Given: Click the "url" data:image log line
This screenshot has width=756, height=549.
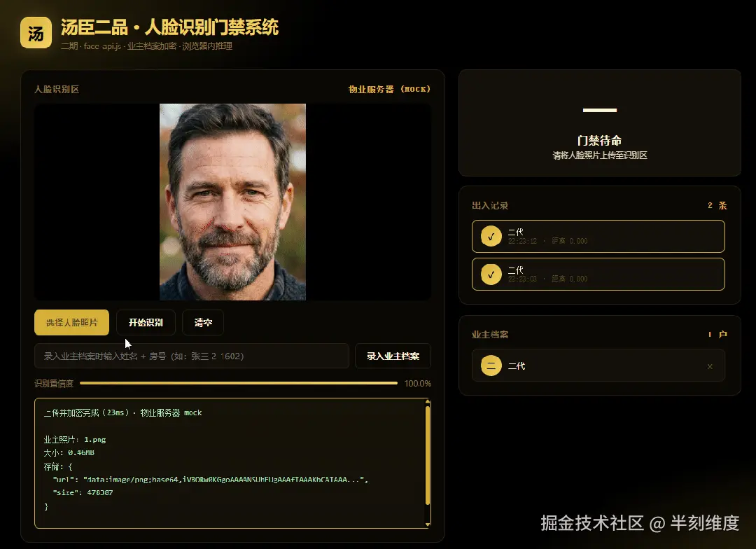Looking at the screenshot, I should pyautogui.click(x=210, y=480).
